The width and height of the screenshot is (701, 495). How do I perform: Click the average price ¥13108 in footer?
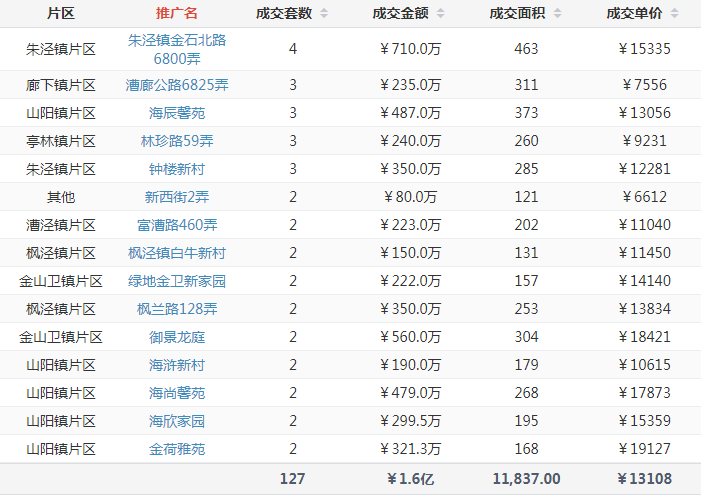coord(644,479)
